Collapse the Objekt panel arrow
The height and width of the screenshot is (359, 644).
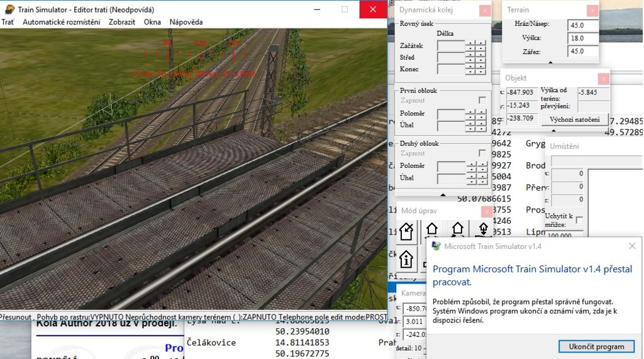coord(553,131)
